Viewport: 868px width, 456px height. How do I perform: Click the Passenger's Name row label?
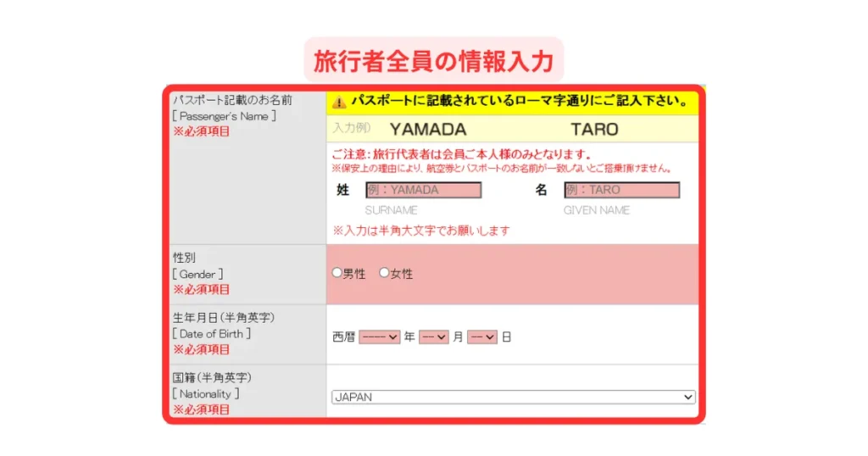tap(225, 116)
